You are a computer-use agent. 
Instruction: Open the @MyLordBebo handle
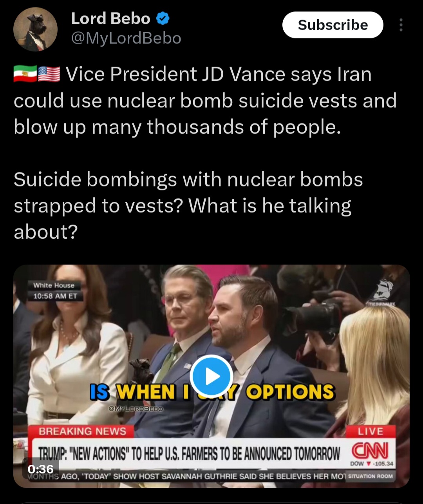[x=126, y=38]
